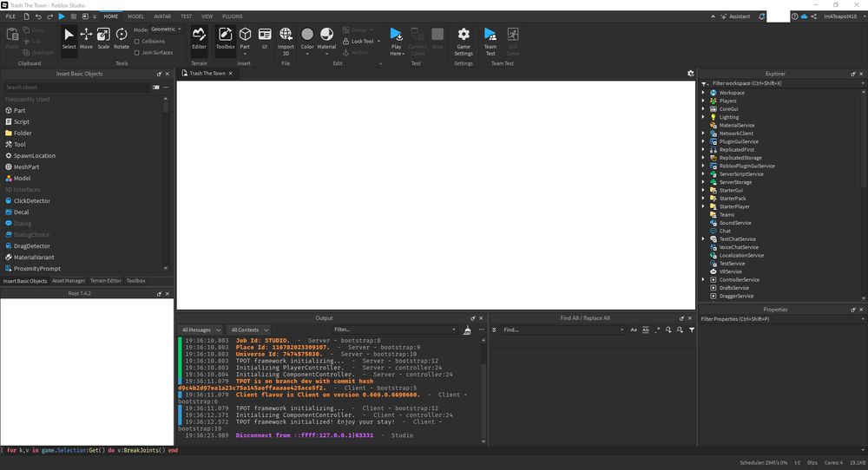
Task: Switch to the Asset Manager tab
Action: pyautogui.click(x=69, y=281)
